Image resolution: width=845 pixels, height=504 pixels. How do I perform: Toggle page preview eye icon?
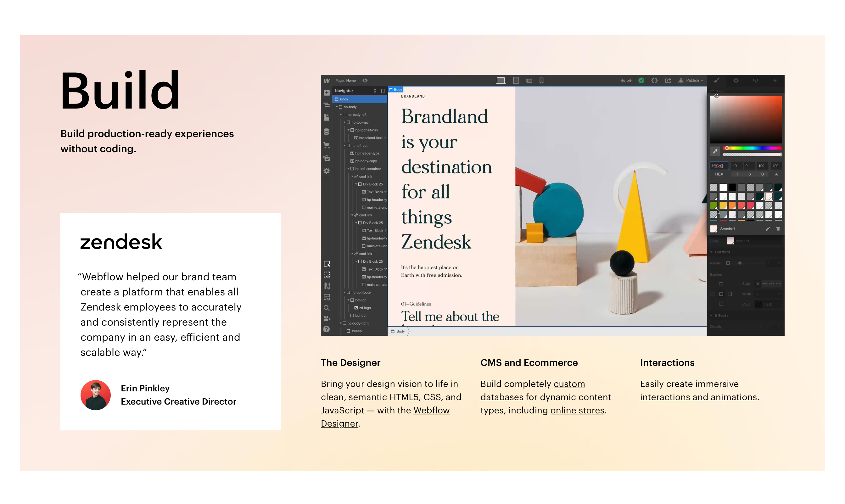click(365, 81)
